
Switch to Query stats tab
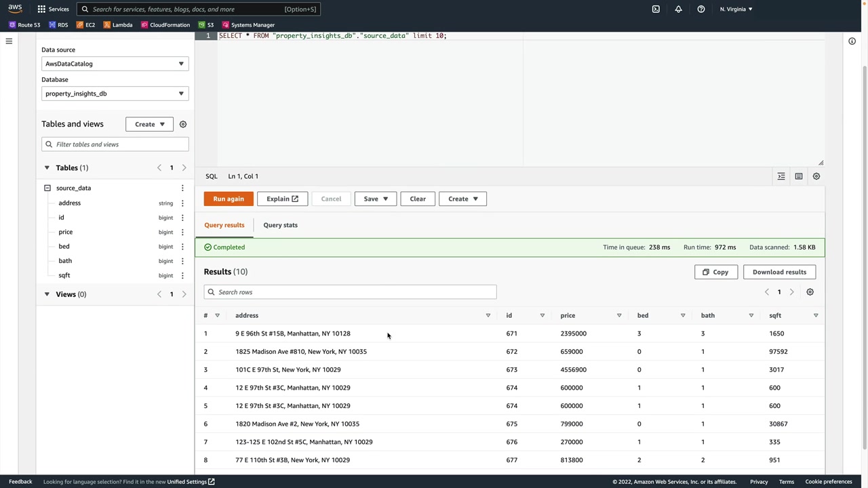click(x=280, y=225)
